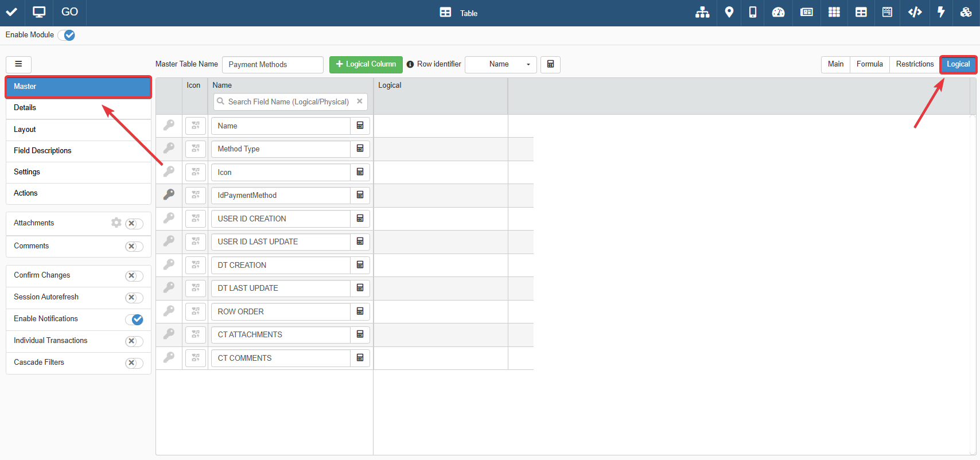Toggle the Comments switch
Viewport: 980px width, 460px height.
[x=134, y=247]
